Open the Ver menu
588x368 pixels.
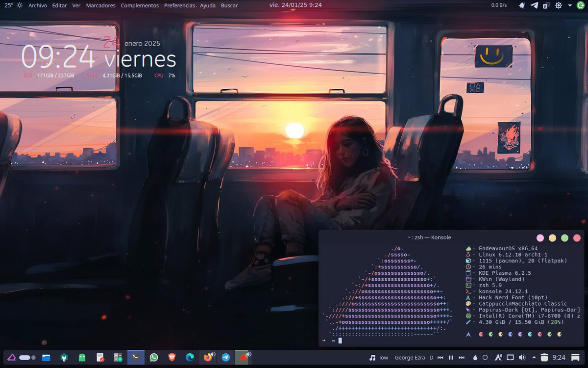(x=76, y=5)
